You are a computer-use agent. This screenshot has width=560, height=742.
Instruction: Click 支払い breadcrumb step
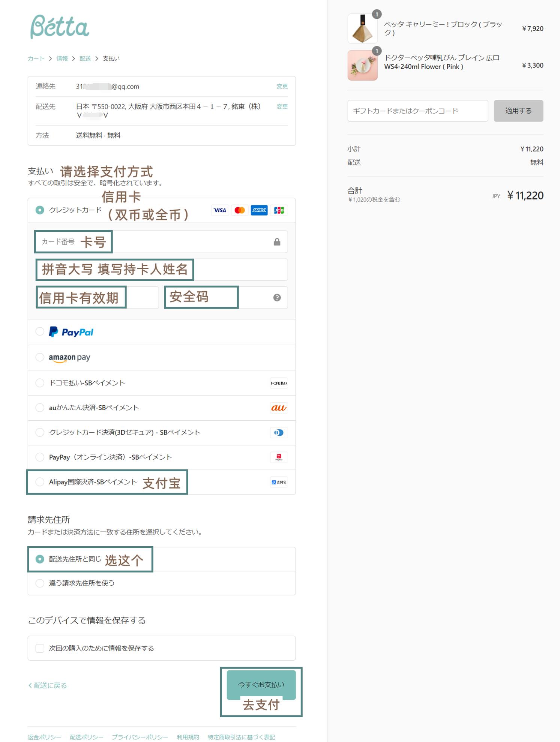pos(111,58)
